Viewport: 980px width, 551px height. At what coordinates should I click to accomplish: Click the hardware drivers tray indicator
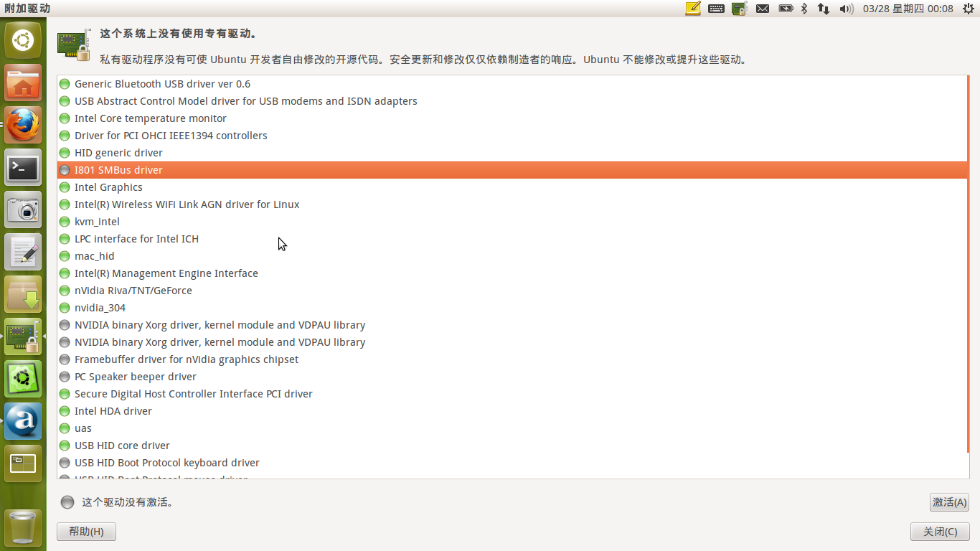[x=740, y=9]
